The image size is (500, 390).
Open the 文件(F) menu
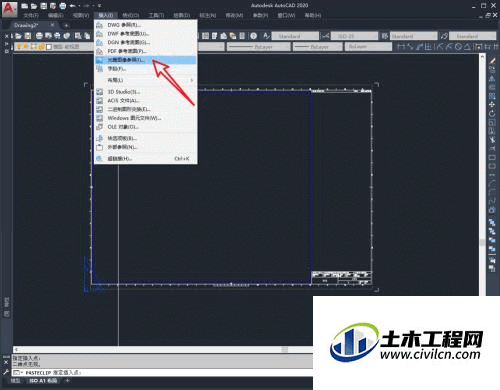31,15
